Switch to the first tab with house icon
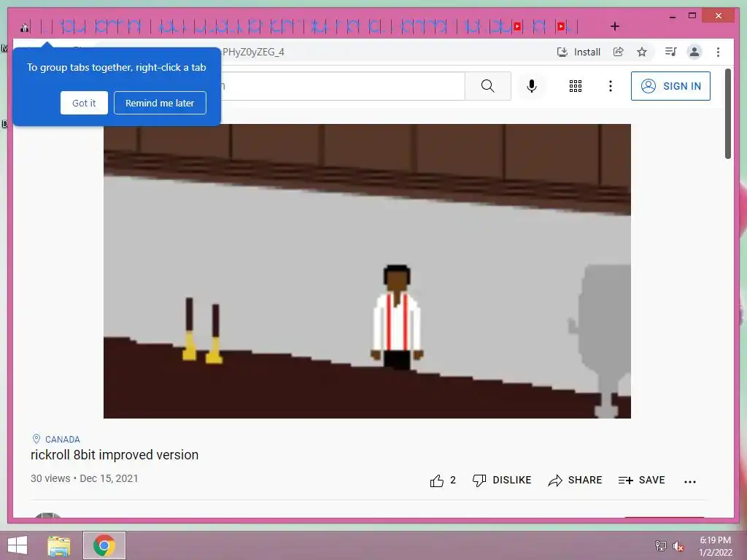747x560 pixels. point(24,27)
